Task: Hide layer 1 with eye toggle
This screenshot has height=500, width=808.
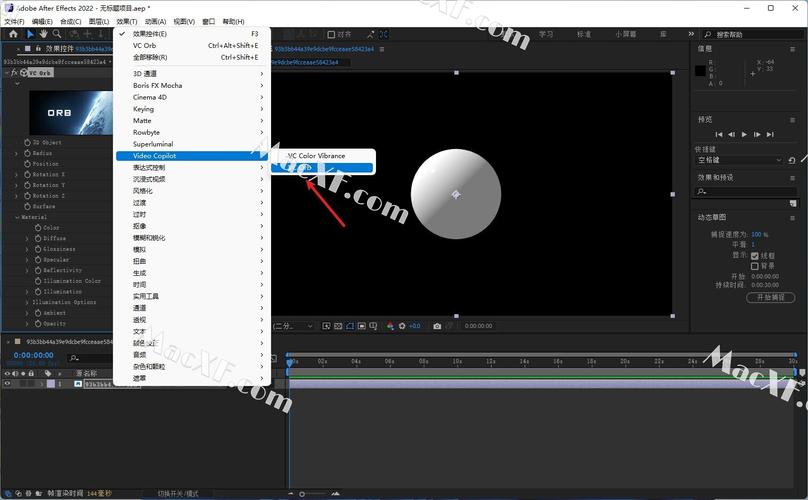Action: 7,384
